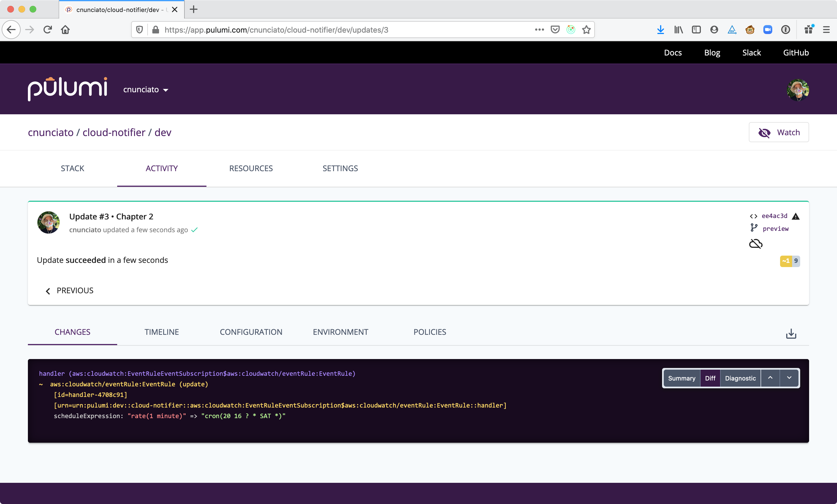This screenshot has height=504, width=837.
Task: Click the scheduleExpression line in the diff
Action: [170, 416]
